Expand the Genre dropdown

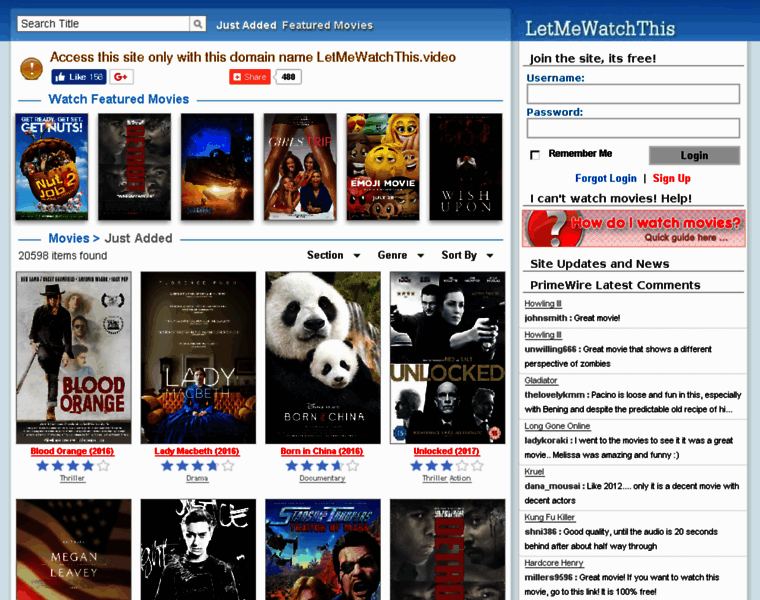[401, 255]
